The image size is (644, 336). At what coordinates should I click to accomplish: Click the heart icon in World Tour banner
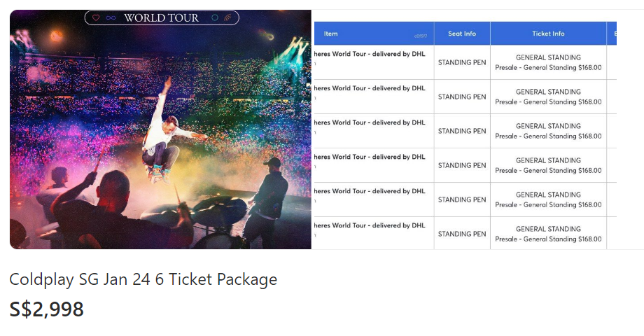tap(96, 17)
